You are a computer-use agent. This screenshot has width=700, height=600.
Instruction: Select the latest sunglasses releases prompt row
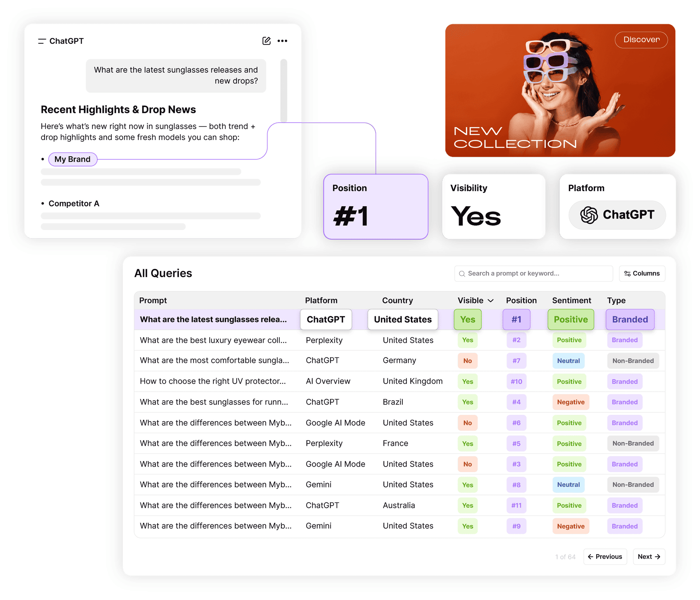[x=399, y=319]
